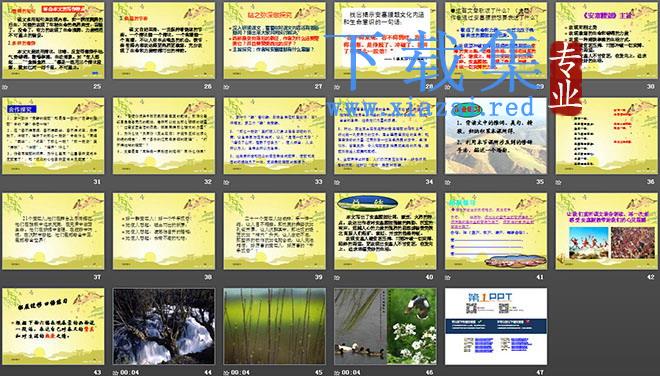This screenshot has width=660, height=376.
Task: Click transition star icon under slide 46
Action: (337, 373)
